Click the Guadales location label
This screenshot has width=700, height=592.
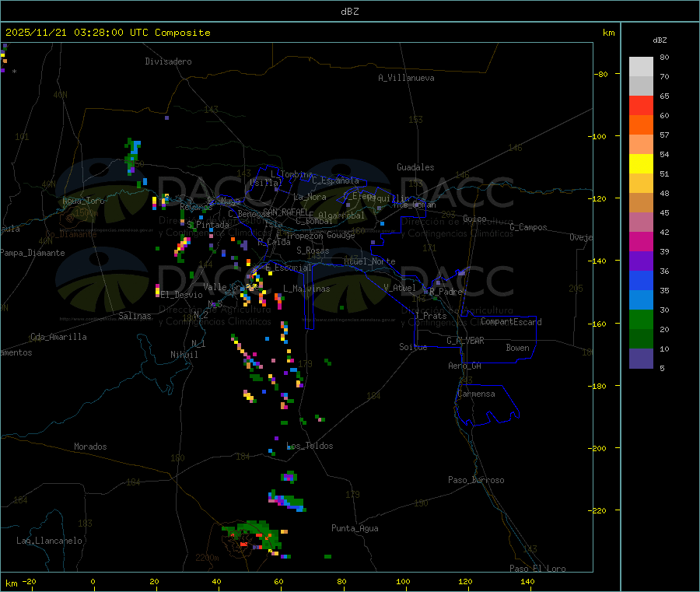[x=415, y=167]
